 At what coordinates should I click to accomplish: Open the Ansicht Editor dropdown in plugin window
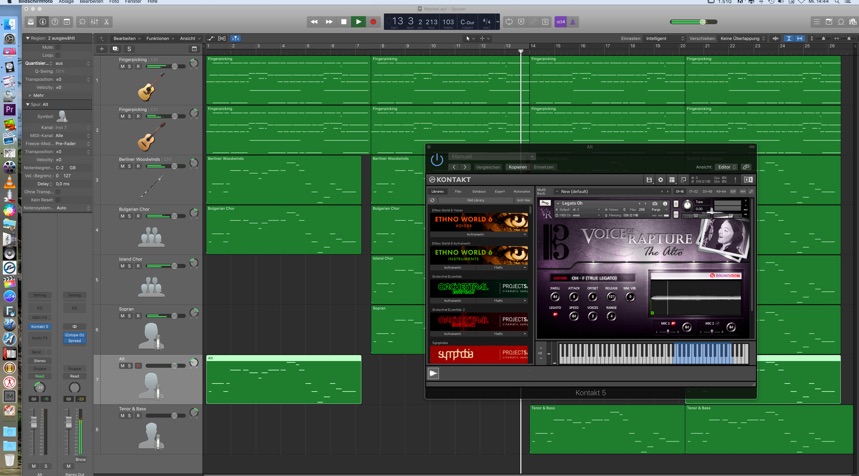tap(727, 167)
